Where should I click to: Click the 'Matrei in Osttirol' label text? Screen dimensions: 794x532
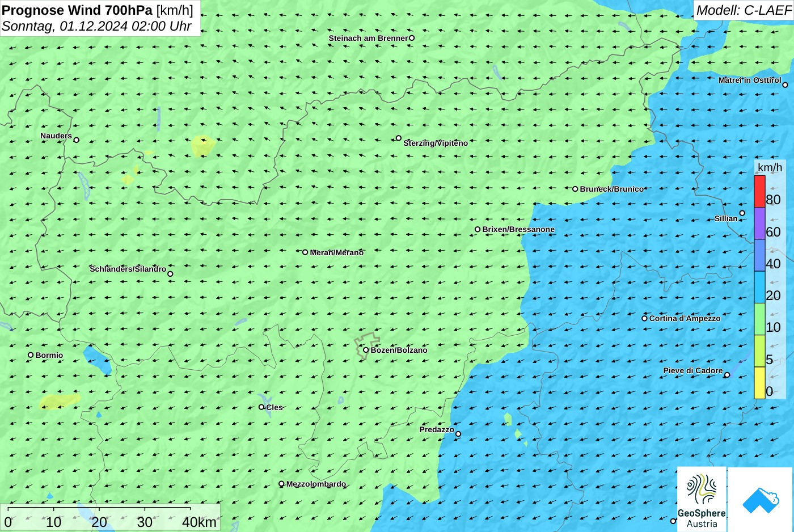point(750,80)
